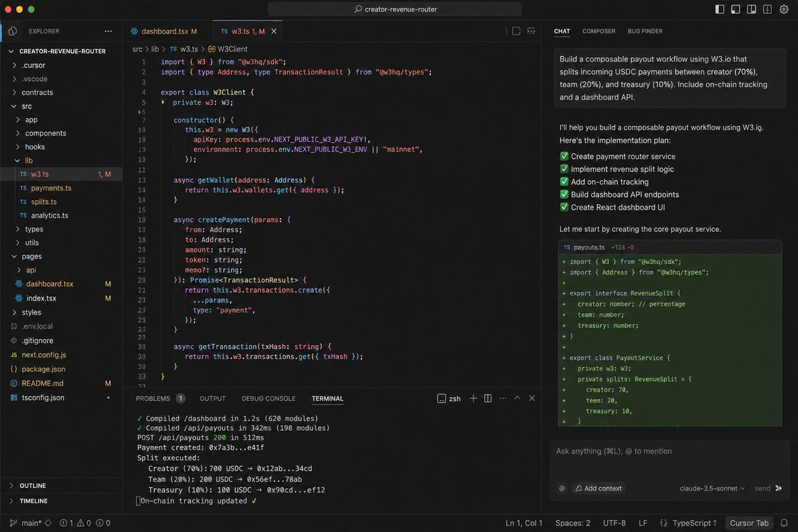Open the Explorer more actions ellipsis
Viewport: 798px width, 532px height.
point(108,31)
